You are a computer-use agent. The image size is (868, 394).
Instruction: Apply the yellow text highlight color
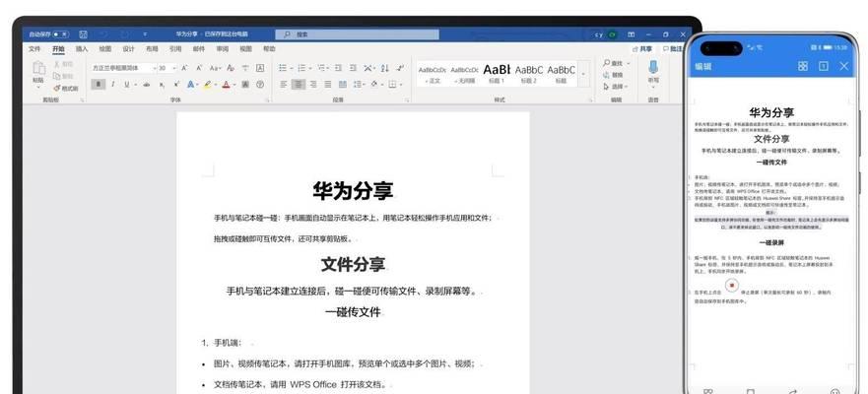click(x=207, y=85)
